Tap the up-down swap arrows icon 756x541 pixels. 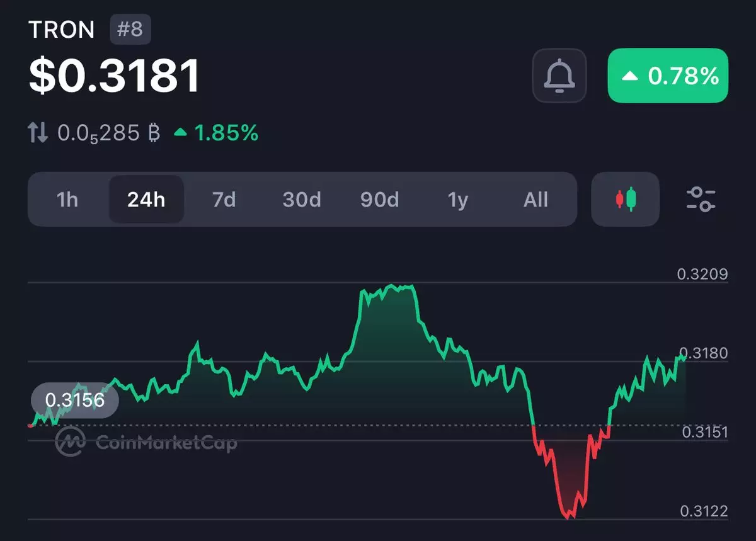tap(38, 133)
